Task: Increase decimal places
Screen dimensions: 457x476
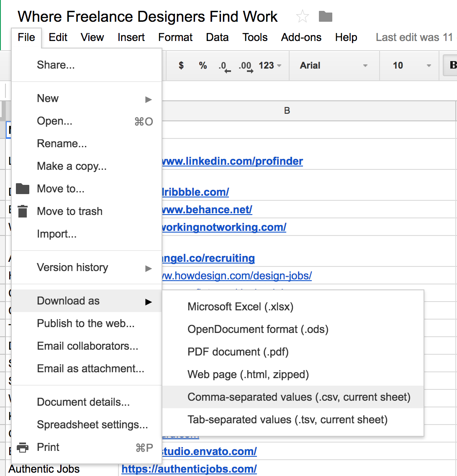Action: (x=246, y=67)
